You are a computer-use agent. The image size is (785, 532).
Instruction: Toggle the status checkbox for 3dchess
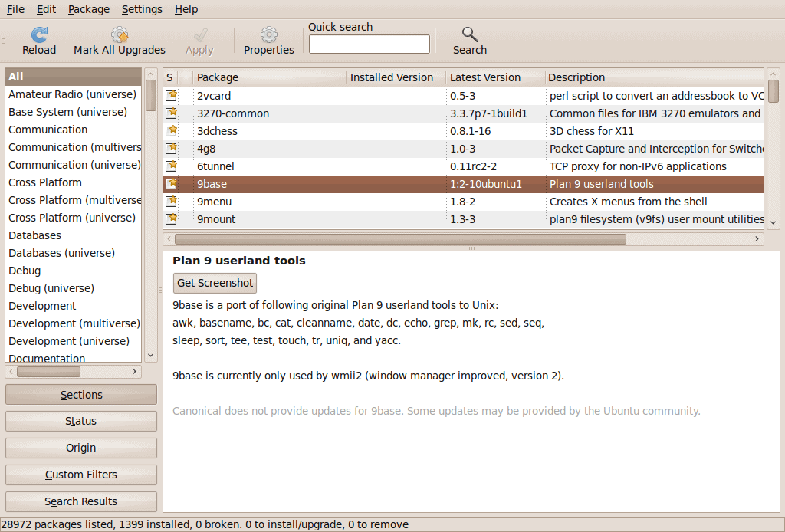tap(171, 130)
